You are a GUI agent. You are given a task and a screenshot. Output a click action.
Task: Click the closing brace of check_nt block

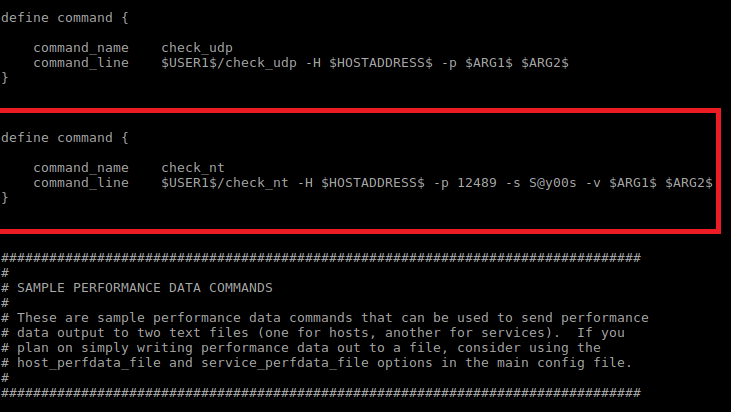click(x=5, y=198)
